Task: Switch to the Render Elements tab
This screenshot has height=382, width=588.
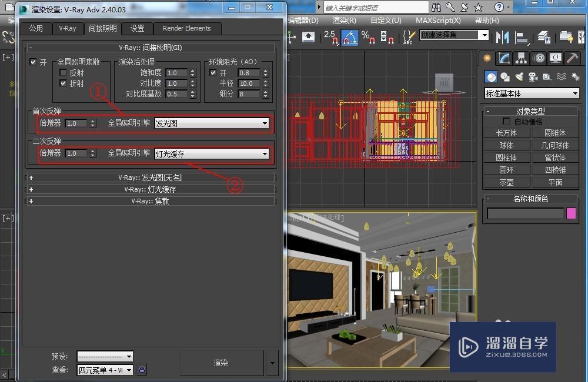Action: 187,28
